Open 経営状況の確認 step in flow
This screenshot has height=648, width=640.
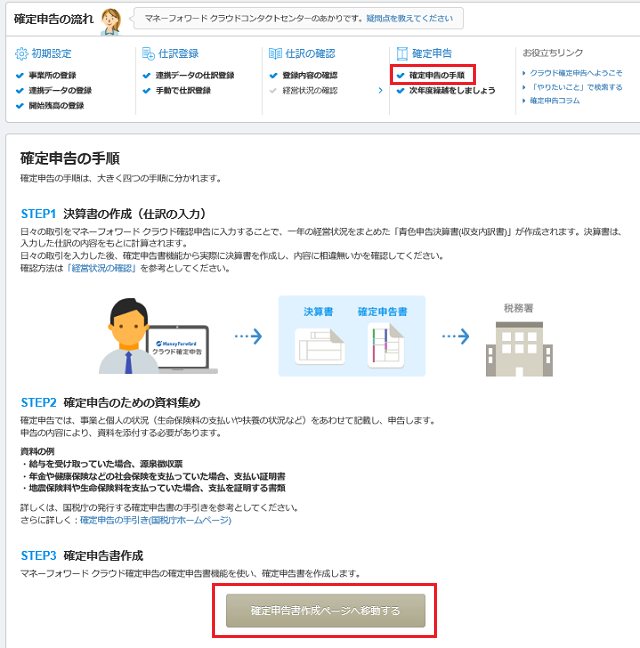coord(310,91)
